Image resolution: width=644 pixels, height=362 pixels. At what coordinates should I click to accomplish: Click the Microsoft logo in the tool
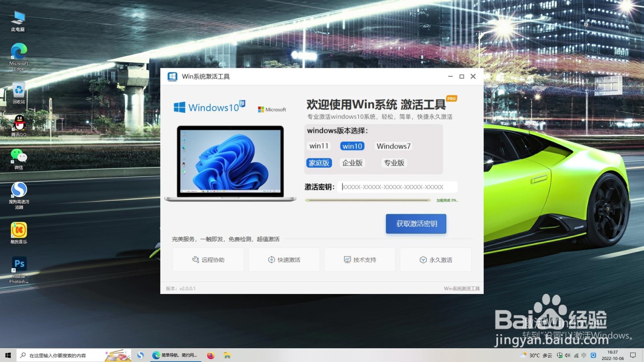(272, 109)
